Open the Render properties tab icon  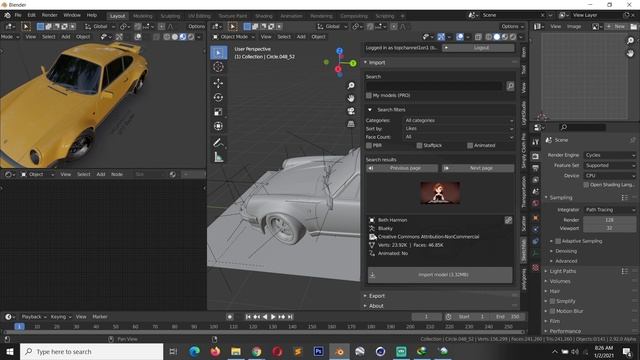[x=536, y=157]
